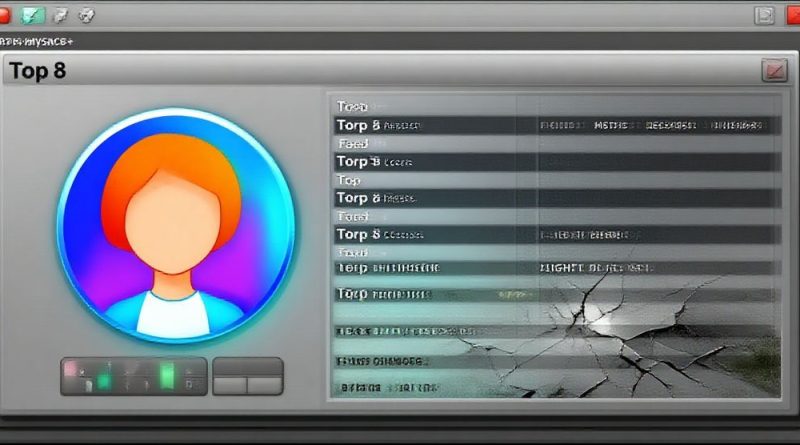Click the gray pen icon beside teal icon
The image size is (800, 445).
click(61, 14)
